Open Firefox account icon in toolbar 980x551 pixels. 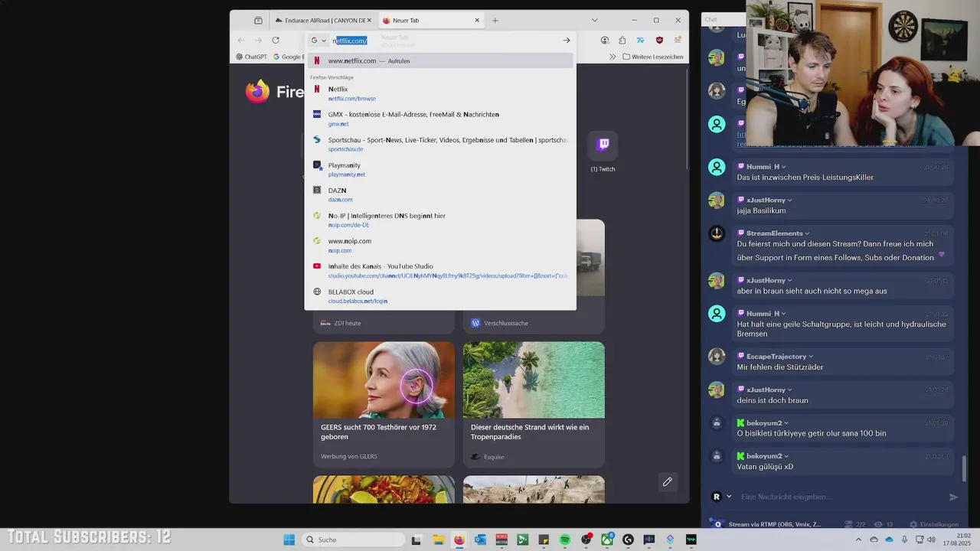pos(605,41)
